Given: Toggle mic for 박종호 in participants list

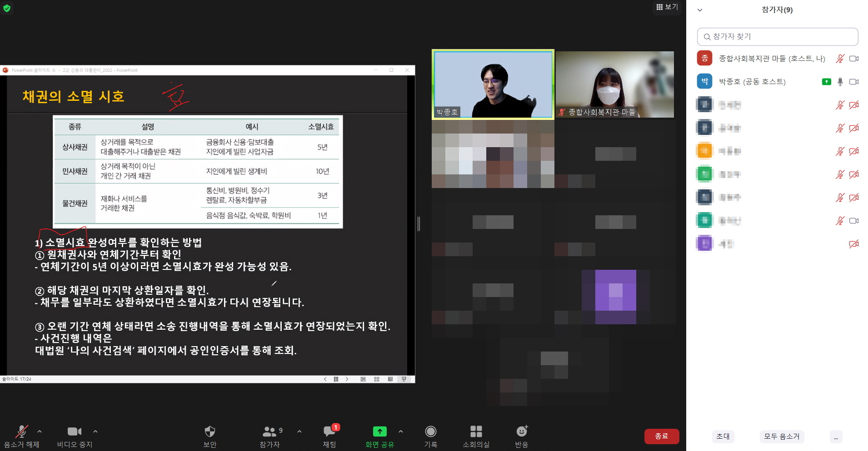Looking at the screenshot, I should (840, 82).
